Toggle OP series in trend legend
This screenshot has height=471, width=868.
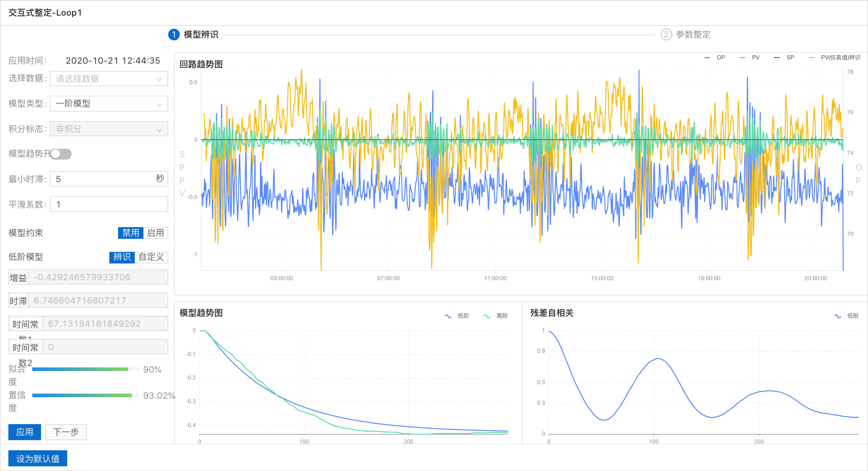pos(714,57)
